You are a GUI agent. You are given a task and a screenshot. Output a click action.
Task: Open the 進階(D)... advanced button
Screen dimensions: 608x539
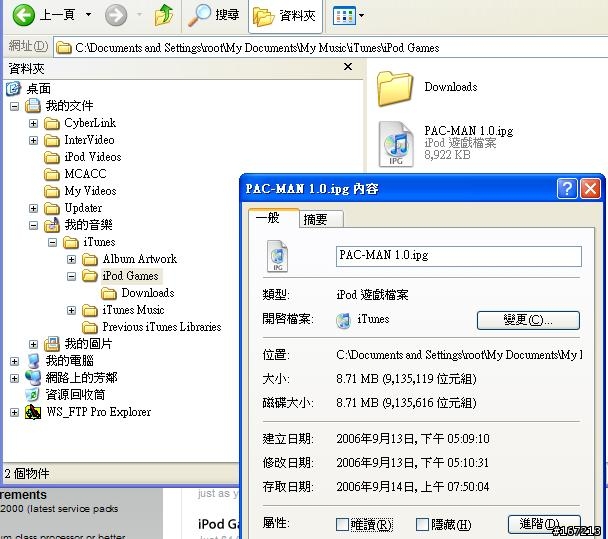(x=544, y=524)
